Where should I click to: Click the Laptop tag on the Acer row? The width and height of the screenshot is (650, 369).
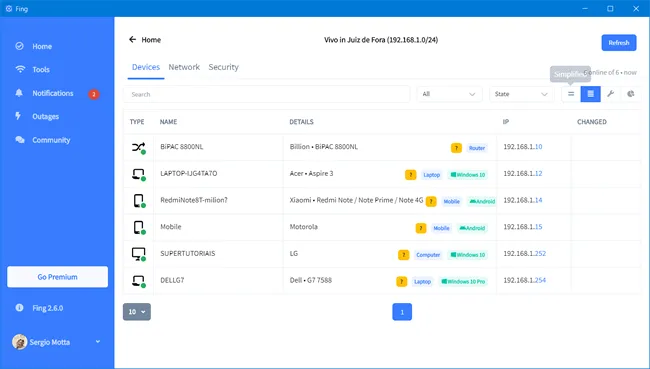click(432, 175)
